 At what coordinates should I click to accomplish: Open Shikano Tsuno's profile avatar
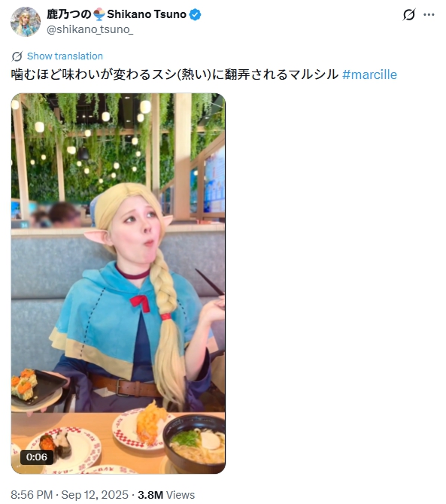coord(26,22)
